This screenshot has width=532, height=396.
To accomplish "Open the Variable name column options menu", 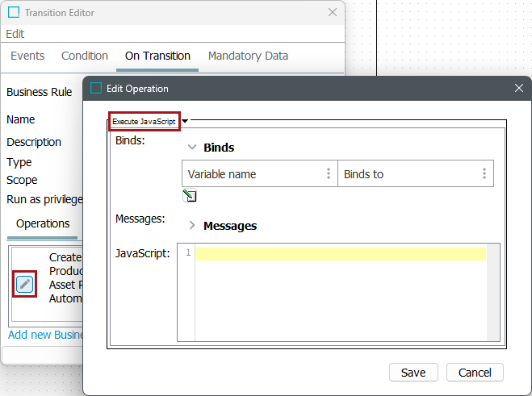I will pos(328,173).
